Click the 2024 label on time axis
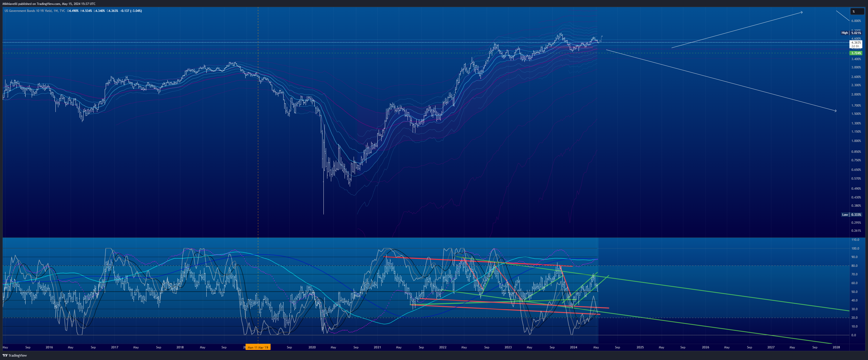 [x=573, y=347]
